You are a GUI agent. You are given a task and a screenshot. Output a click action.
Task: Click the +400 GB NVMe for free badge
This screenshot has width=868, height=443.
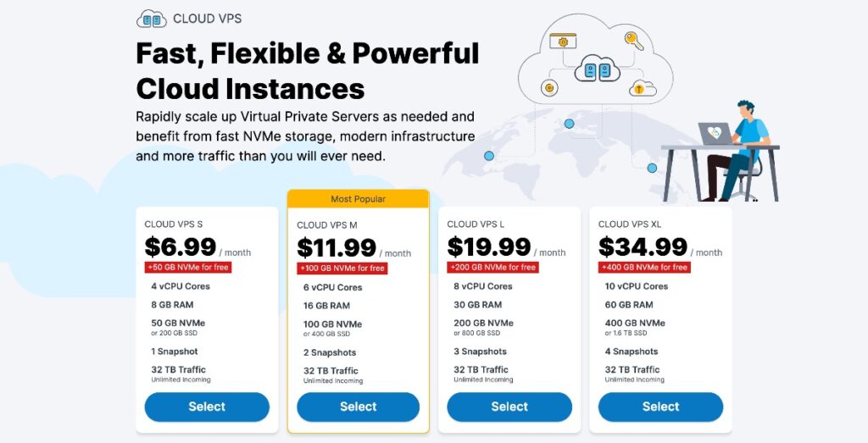[x=644, y=267]
